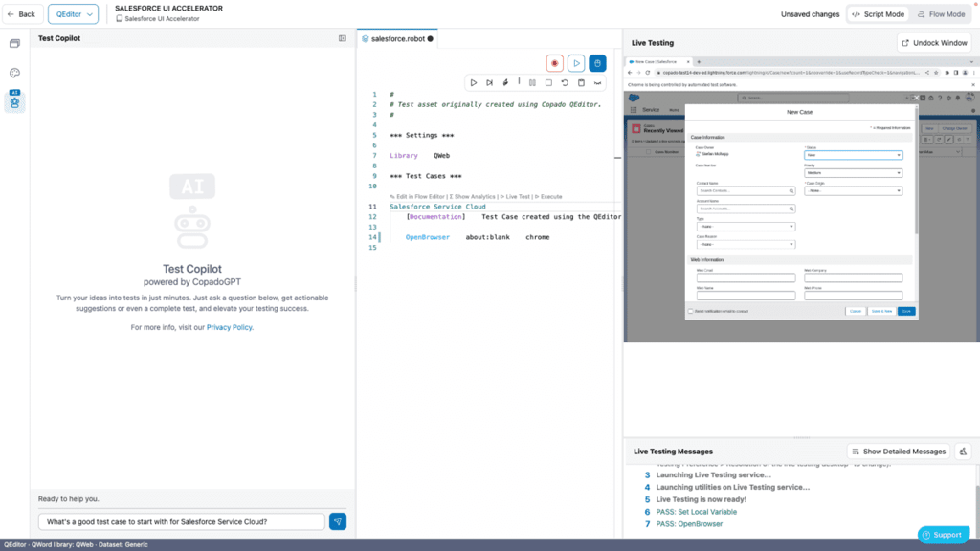The height and width of the screenshot is (551, 980).
Task: Click the Copilot question input field
Action: click(x=181, y=521)
